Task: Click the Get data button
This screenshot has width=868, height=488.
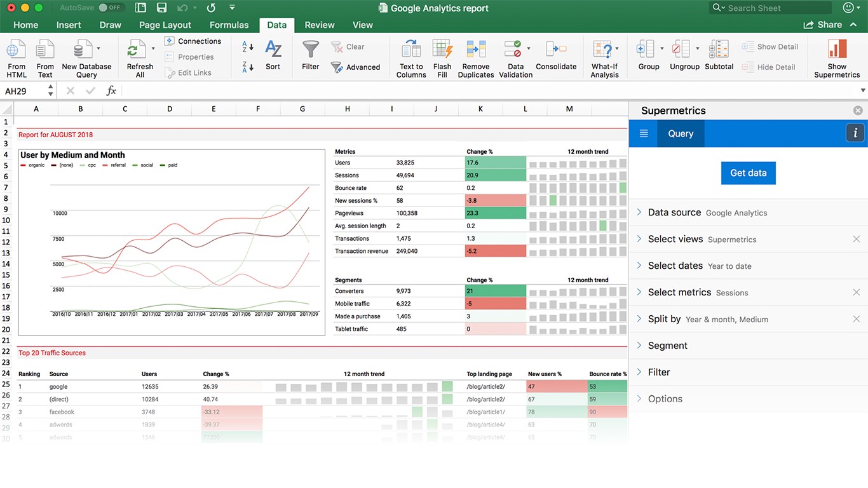Action: (749, 173)
